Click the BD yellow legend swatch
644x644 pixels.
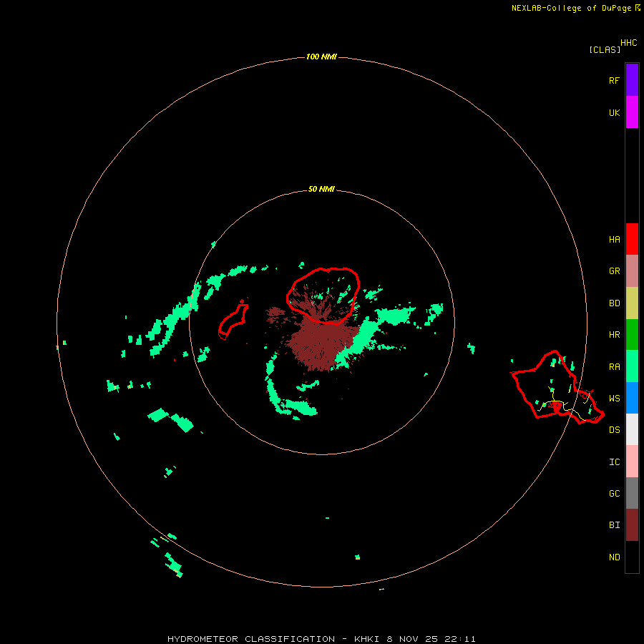tap(632, 303)
